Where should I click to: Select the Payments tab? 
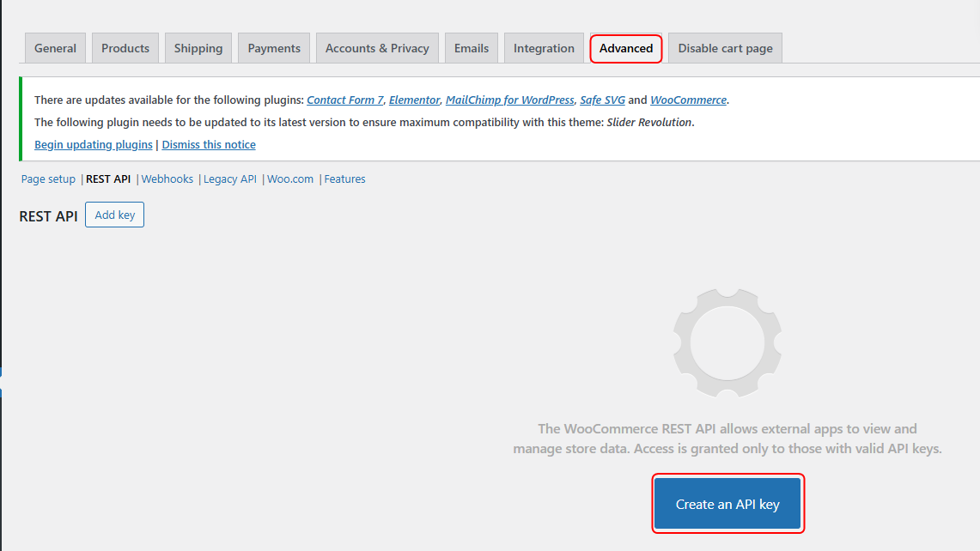click(x=274, y=48)
